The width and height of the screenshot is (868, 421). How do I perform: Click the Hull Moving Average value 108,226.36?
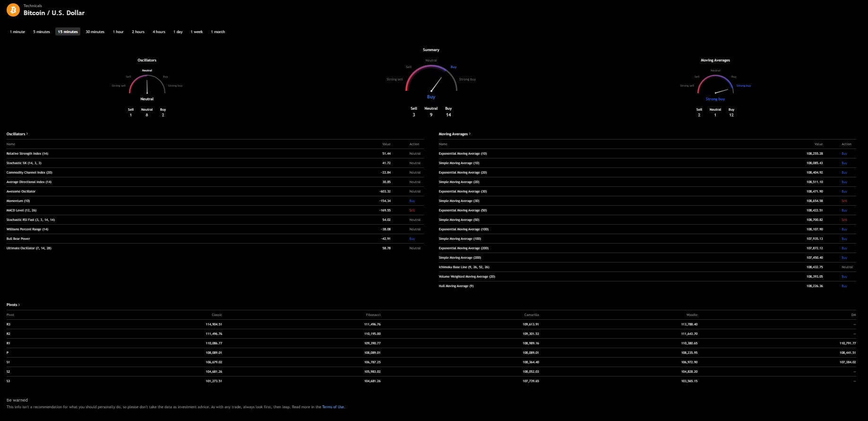coord(815,286)
